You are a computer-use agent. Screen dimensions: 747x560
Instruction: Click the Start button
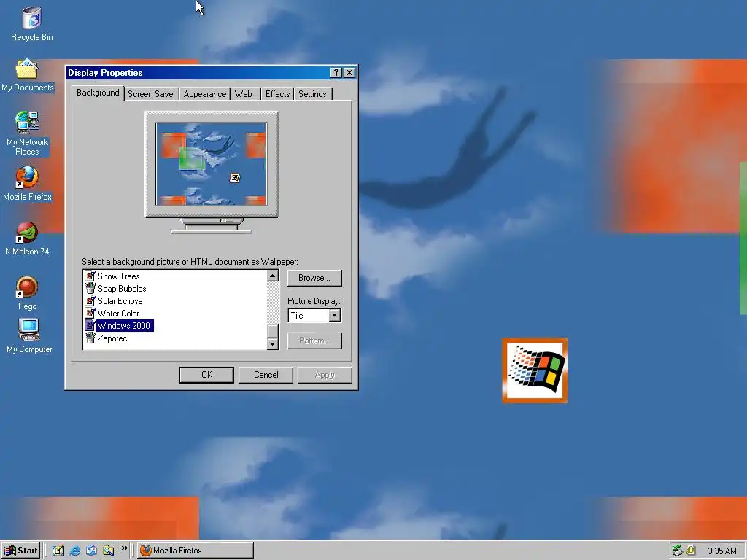tap(20, 551)
